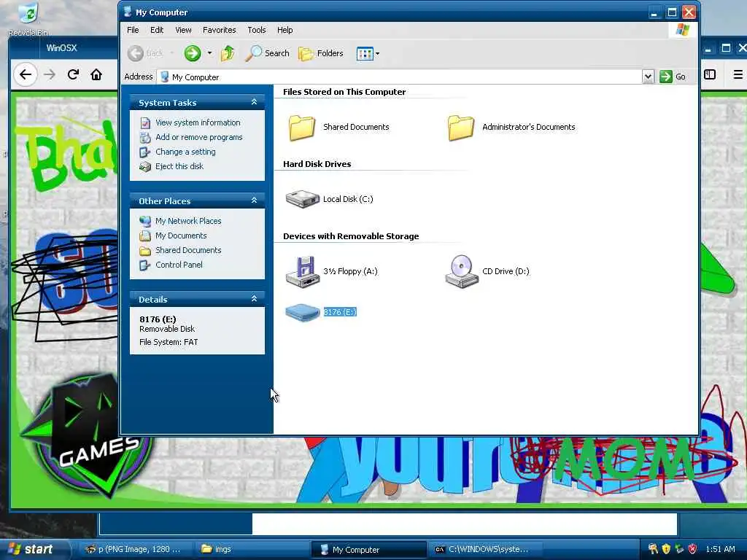Collapse the System Tasks panel
This screenshot has width=747, height=560.
pyautogui.click(x=254, y=102)
